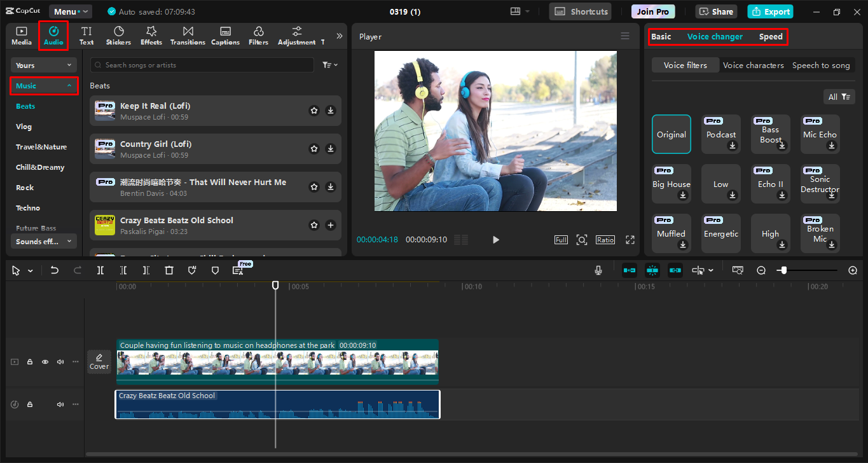Click the song search field
The width and height of the screenshot is (868, 463).
pos(202,64)
